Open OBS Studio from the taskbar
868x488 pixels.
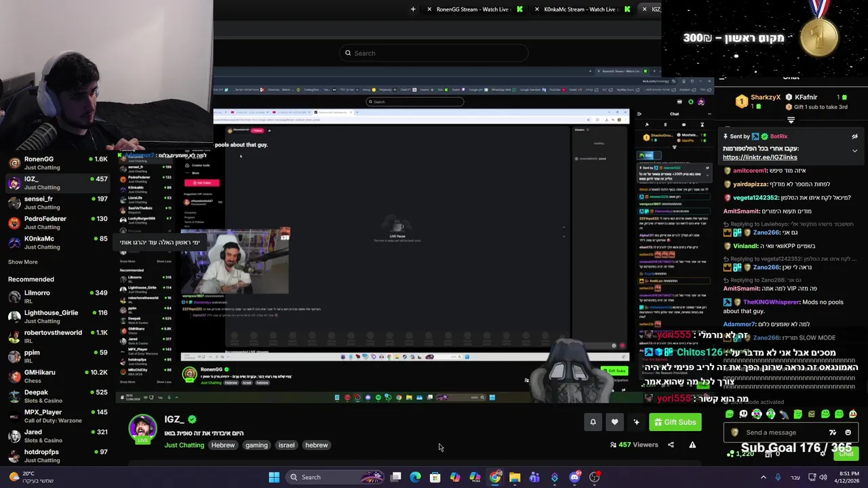click(x=595, y=477)
